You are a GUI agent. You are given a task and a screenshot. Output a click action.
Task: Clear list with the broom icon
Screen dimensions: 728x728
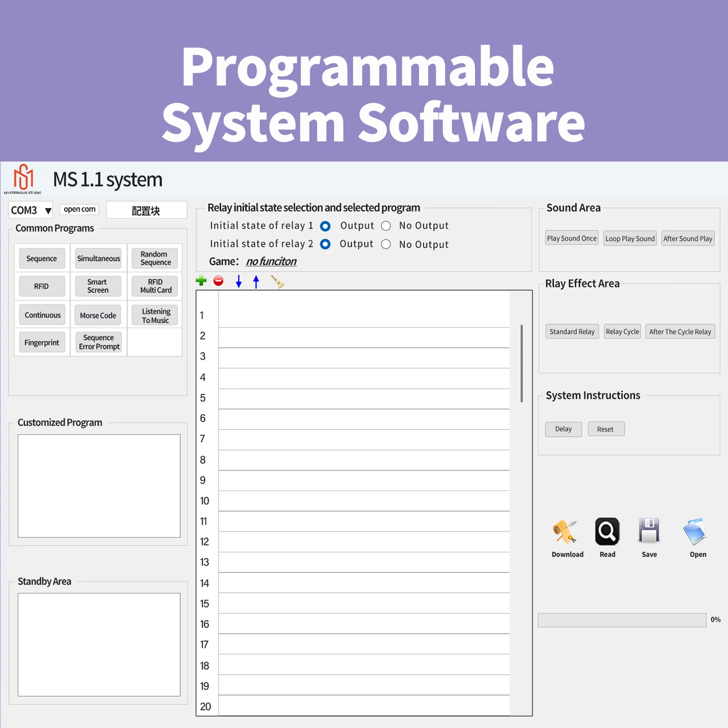[x=277, y=282]
